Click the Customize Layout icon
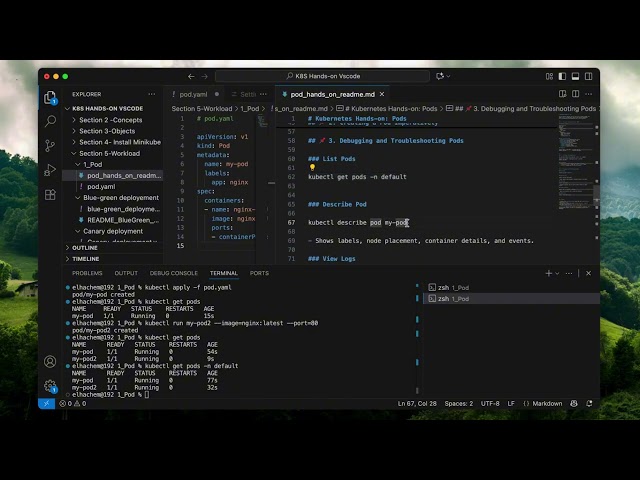 click(x=549, y=76)
